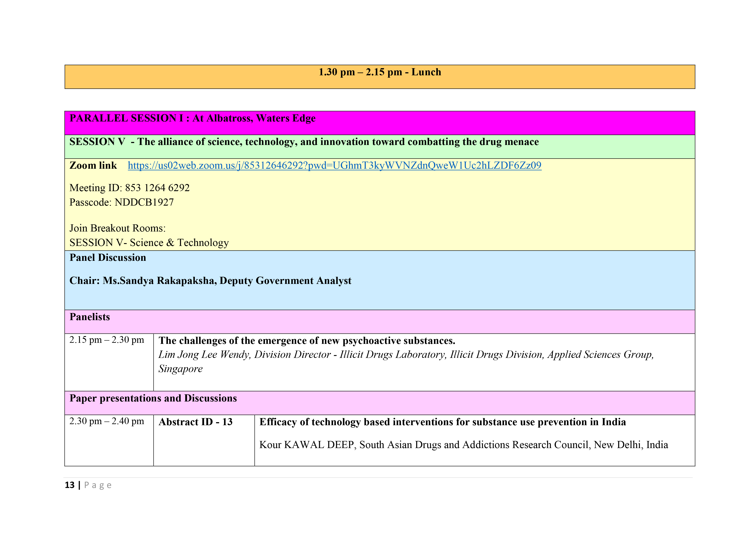The image size is (756, 535).
Task: Click the page number 13 footer
Action: click(70, 485)
